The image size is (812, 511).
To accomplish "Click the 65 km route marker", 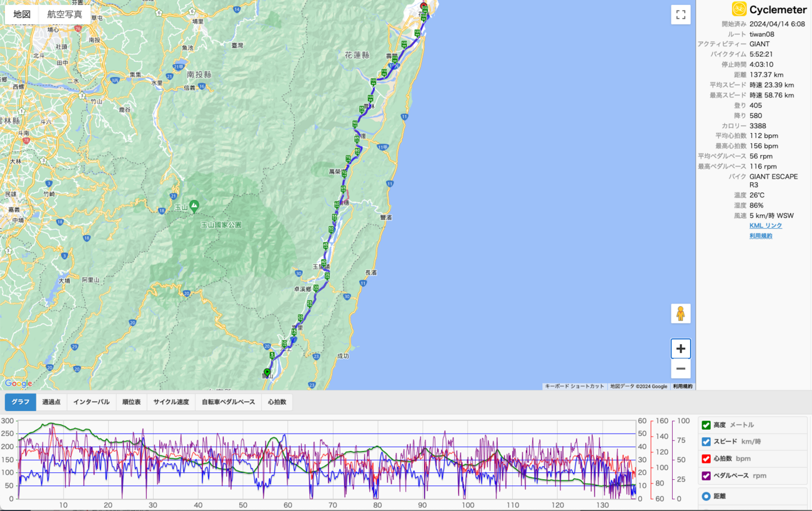I will click(x=343, y=189).
